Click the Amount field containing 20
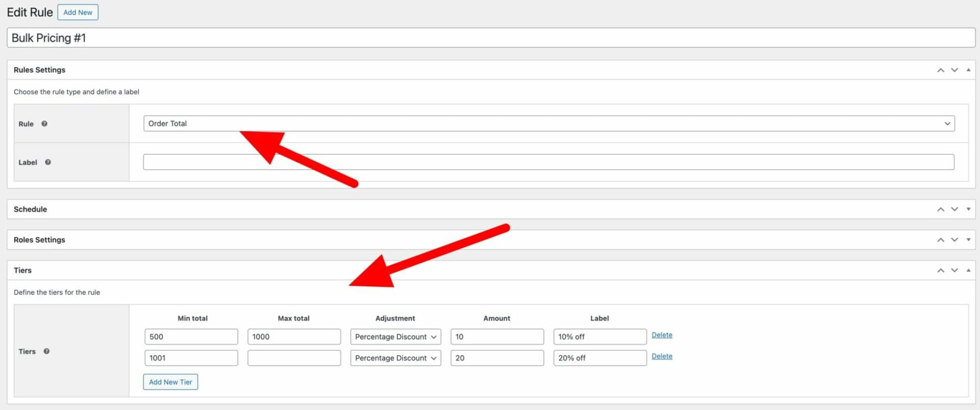 click(497, 358)
